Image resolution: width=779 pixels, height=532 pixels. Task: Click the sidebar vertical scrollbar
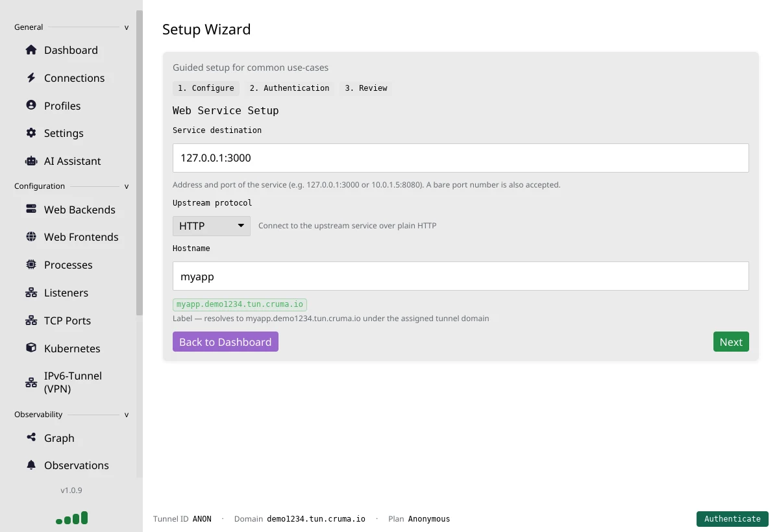[x=140, y=163]
